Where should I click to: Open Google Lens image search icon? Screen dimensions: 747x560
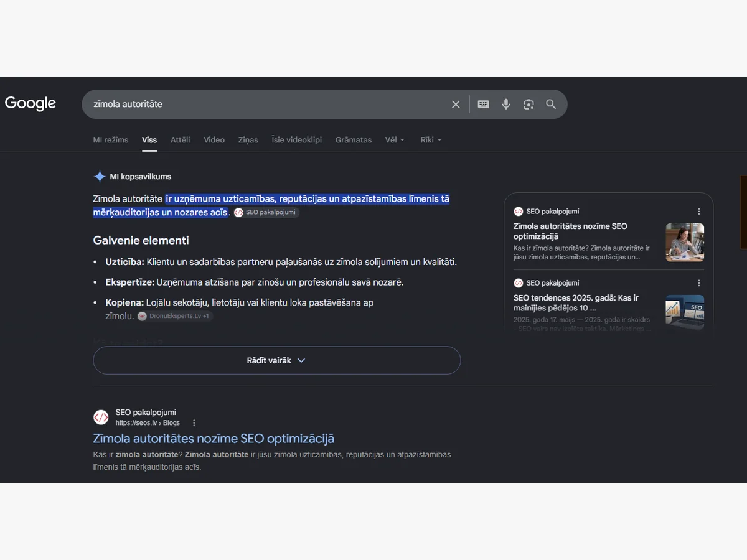pyautogui.click(x=529, y=105)
